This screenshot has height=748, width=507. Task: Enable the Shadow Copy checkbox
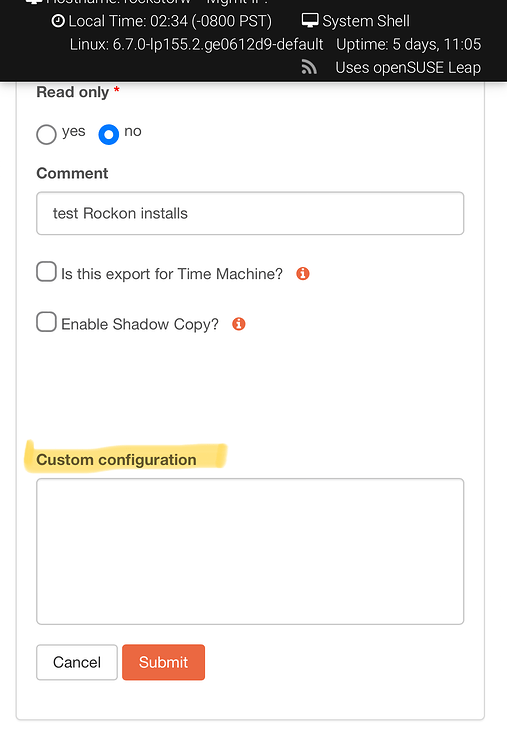(x=46, y=322)
